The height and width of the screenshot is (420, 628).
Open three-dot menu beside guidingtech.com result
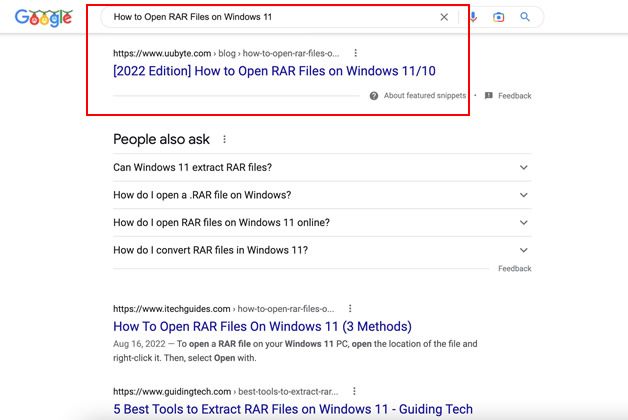[354, 391]
